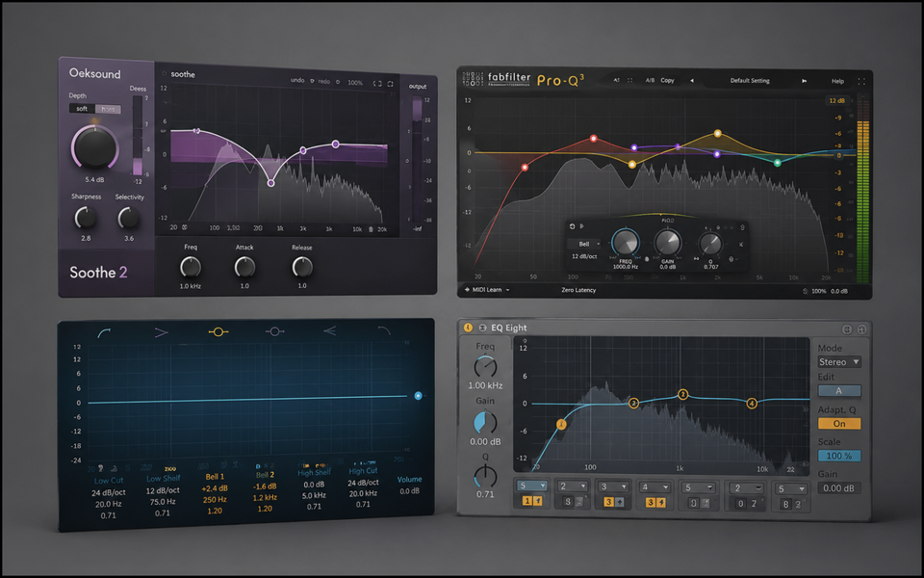The height and width of the screenshot is (578, 924).
Task: Open the 12 dB display range selector
Action: (836, 101)
